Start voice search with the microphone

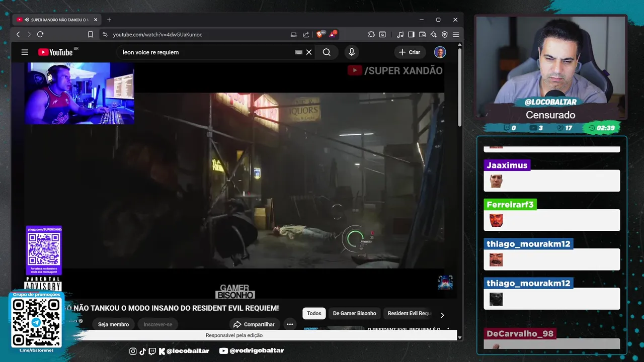352,52
